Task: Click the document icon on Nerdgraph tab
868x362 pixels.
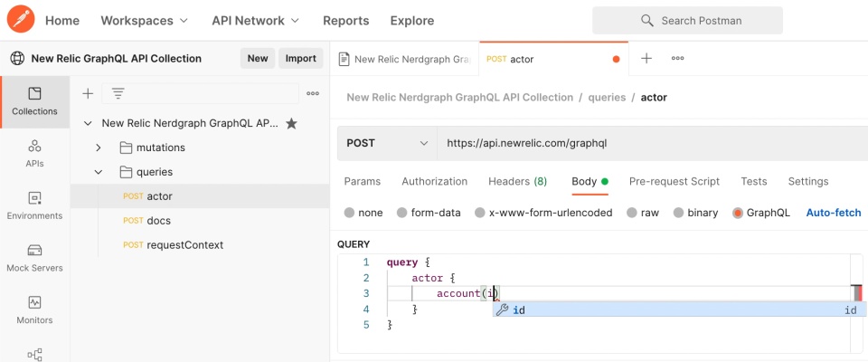Action: [344, 59]
